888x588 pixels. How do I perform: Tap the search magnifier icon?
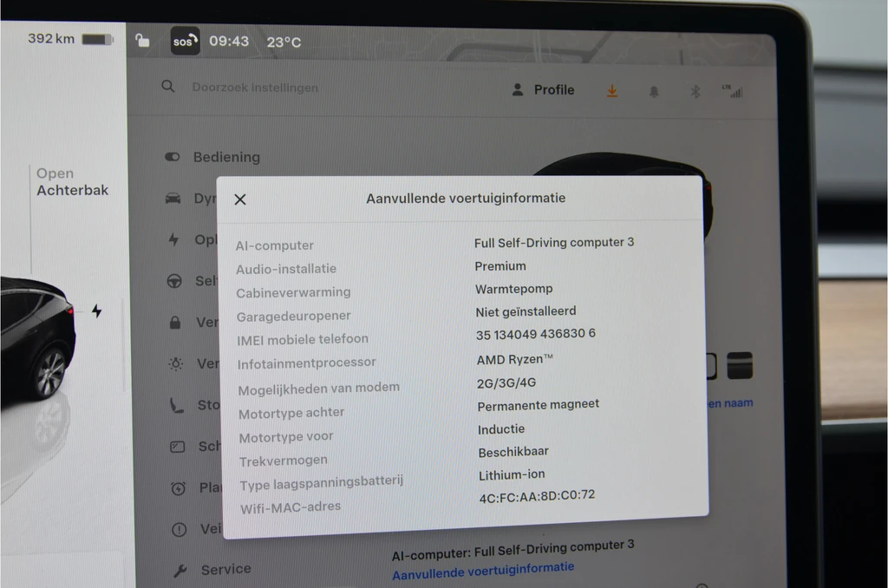[x=167, y=86]
